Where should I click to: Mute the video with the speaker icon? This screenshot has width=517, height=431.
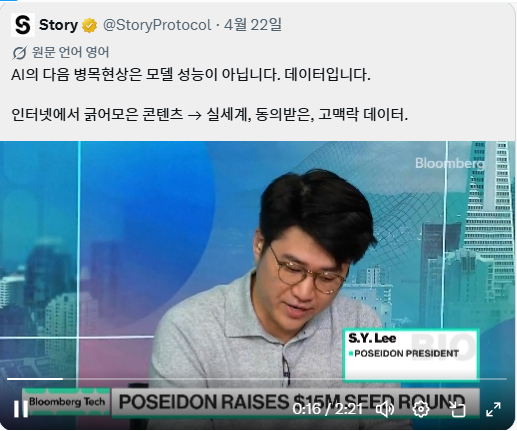385,409
